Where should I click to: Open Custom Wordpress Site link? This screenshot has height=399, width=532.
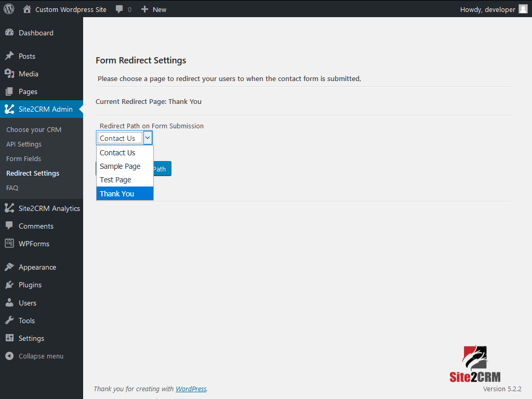[71, 9]
